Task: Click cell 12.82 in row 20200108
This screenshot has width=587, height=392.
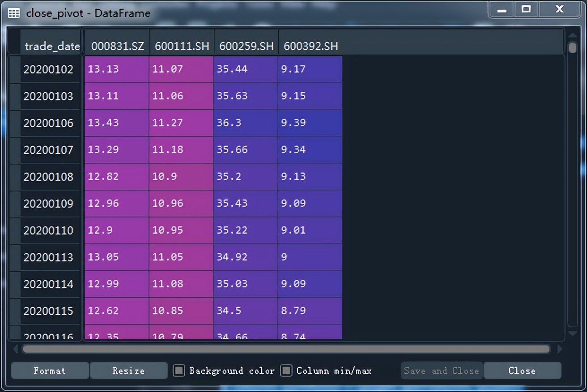Action: [117, 177]
